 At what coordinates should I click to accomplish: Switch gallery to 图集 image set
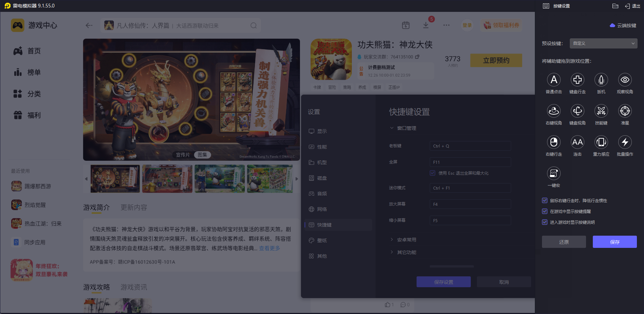(202, 155)
